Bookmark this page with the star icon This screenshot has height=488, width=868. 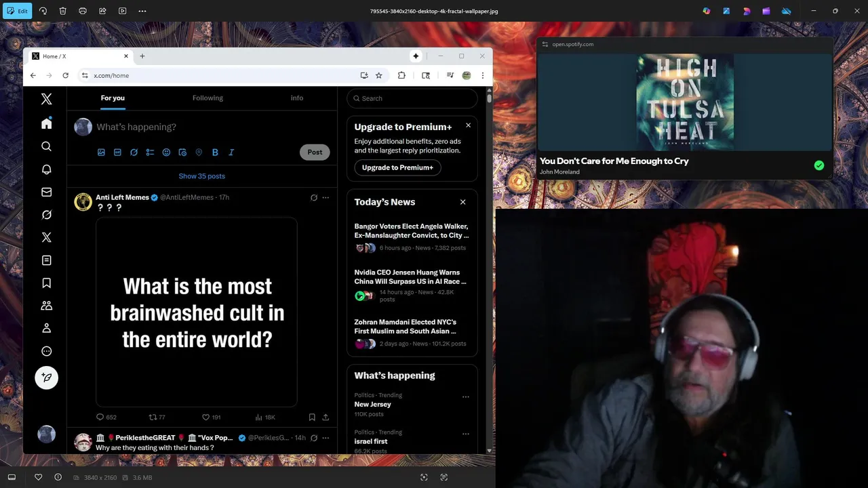click(x=379, y=75)
